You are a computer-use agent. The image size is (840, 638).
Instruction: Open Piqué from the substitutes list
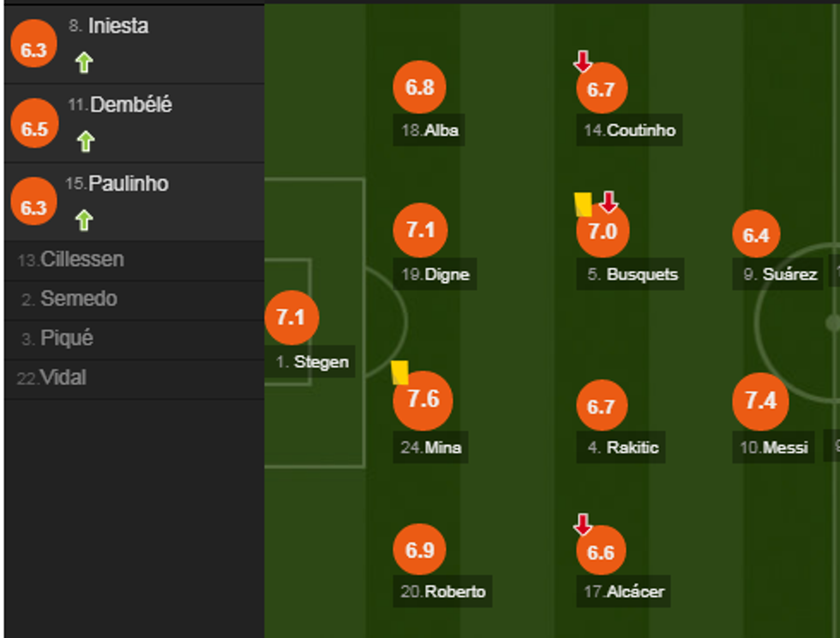point(66,338)
